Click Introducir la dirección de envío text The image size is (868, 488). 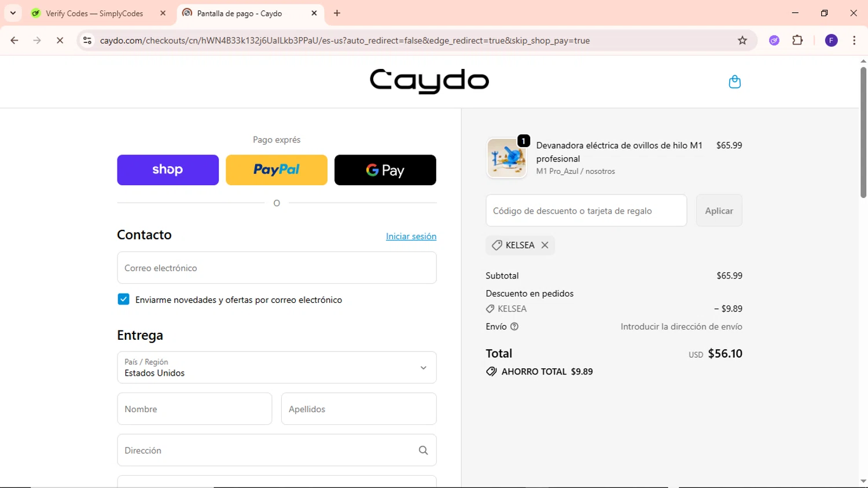681,326
